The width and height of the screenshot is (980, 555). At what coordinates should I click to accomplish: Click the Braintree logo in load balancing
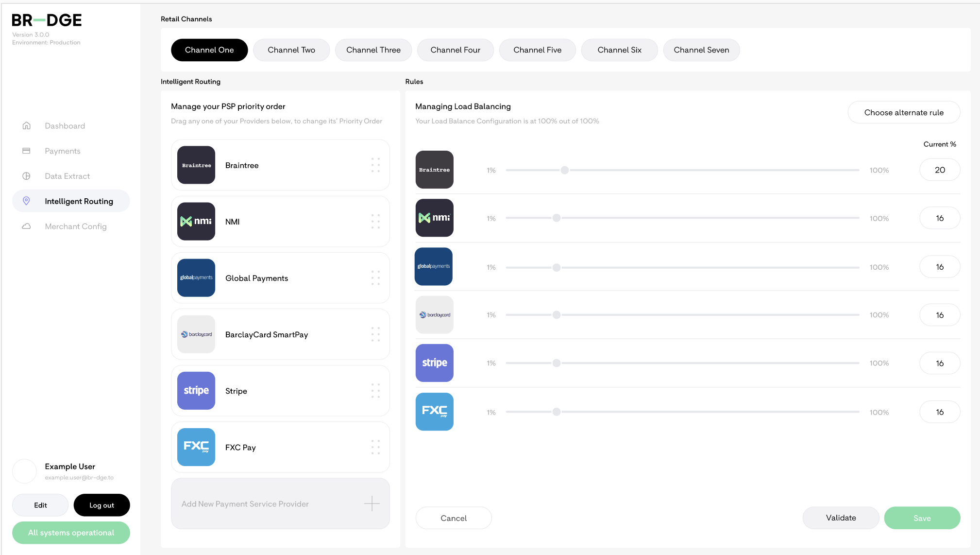click(435, 170)
